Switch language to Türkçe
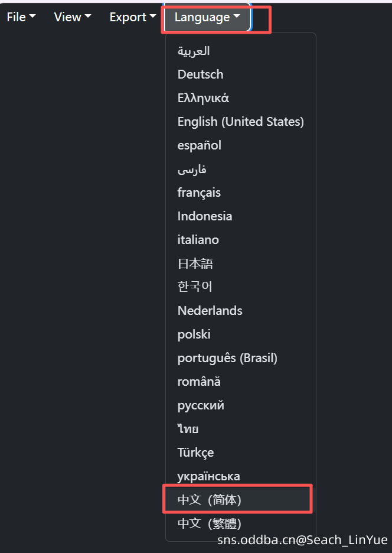 195,453
